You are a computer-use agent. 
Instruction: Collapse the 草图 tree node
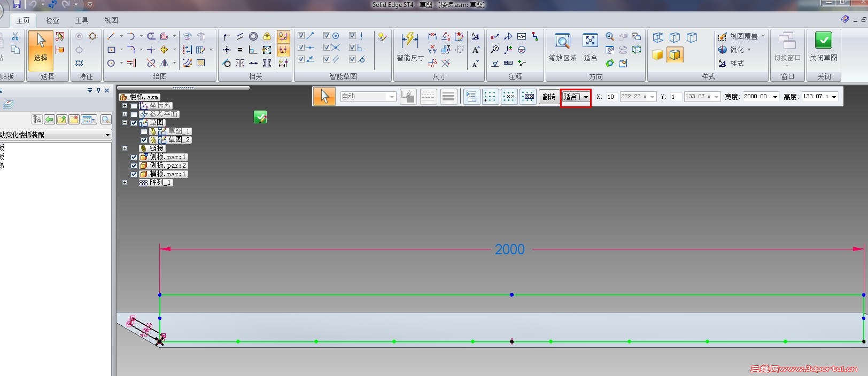125,123
